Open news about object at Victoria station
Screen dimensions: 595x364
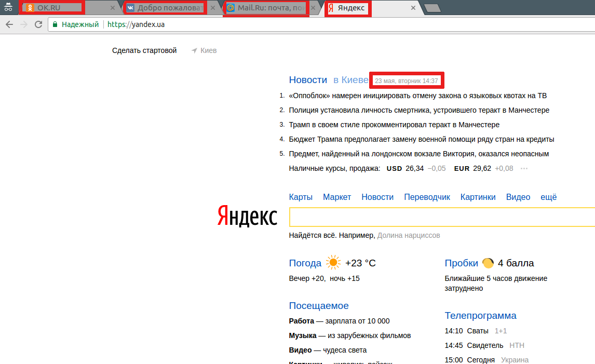[x=419, y=154]
